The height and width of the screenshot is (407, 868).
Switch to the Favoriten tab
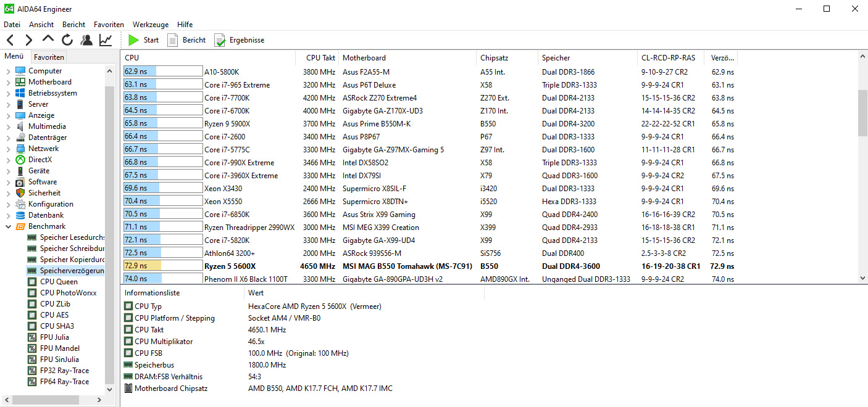[49, 57]
